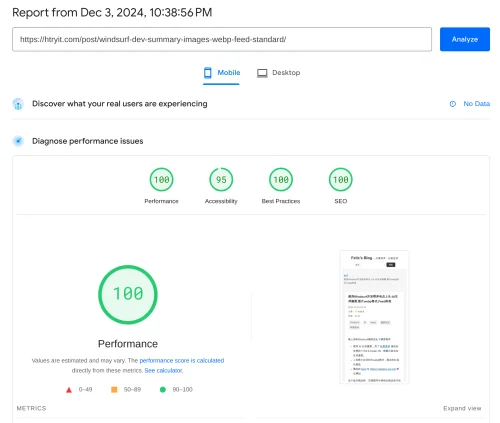This screenshot has width=500, height=423.
Task: Click the desktop monitor icon
Action: tap(262, 73)
